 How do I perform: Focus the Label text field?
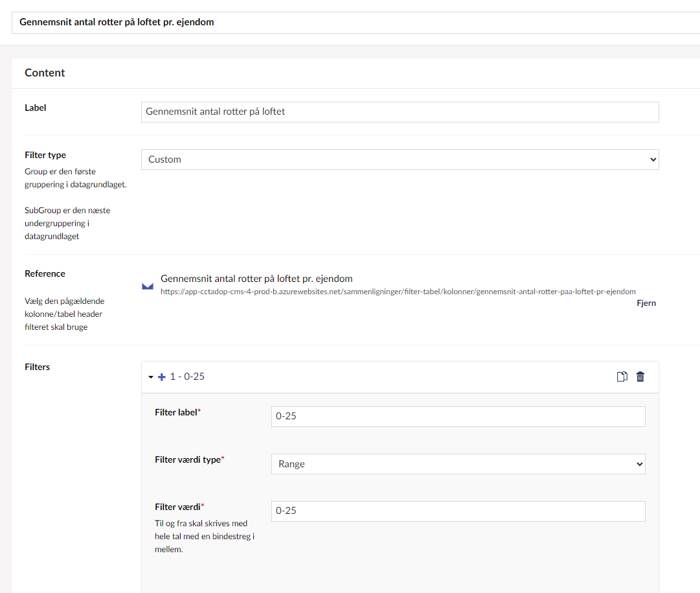[400, 111]
